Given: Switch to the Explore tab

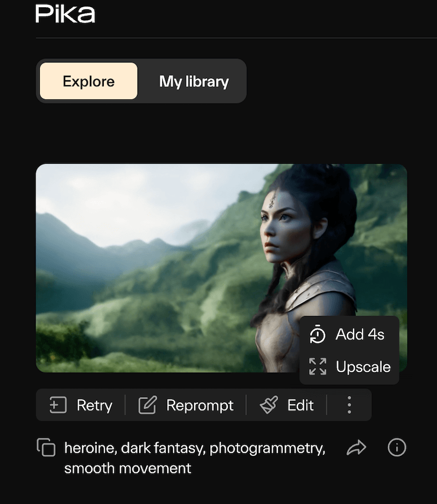Looking at the screenshot, I should tap(88, 81).
